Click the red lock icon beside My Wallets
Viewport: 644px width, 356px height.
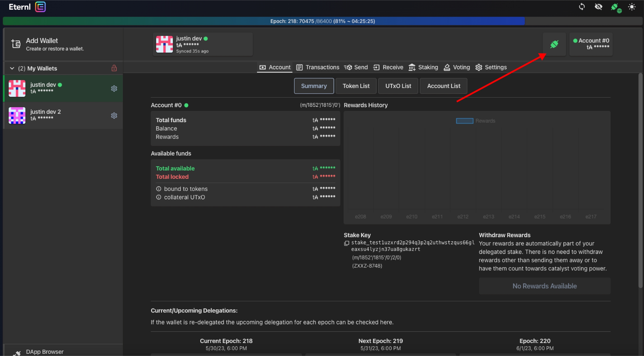click(x=114, y=68)
